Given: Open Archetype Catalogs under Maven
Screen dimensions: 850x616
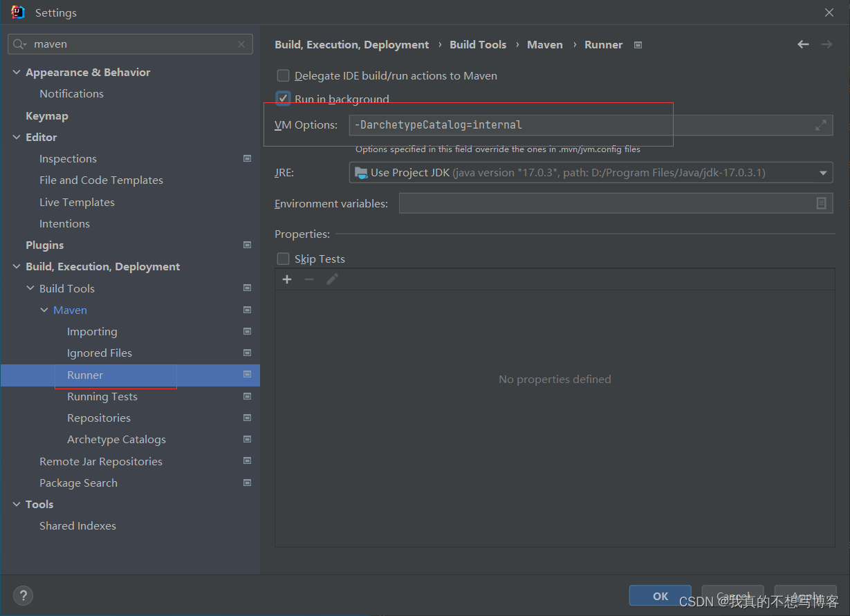Looking at the screenshot, I should pos(116,439).
